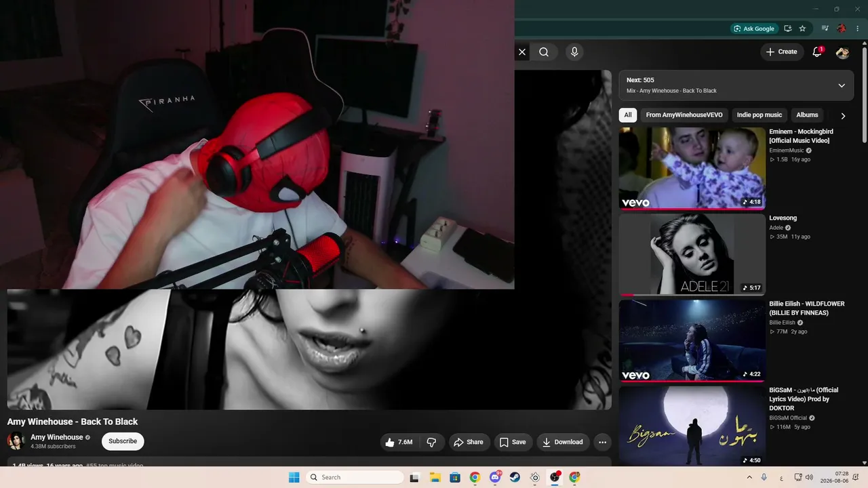The height and width of the screenshot is (488, 868).
Task: Open Microsoft Store from taskbar
Action: (455, 477)
